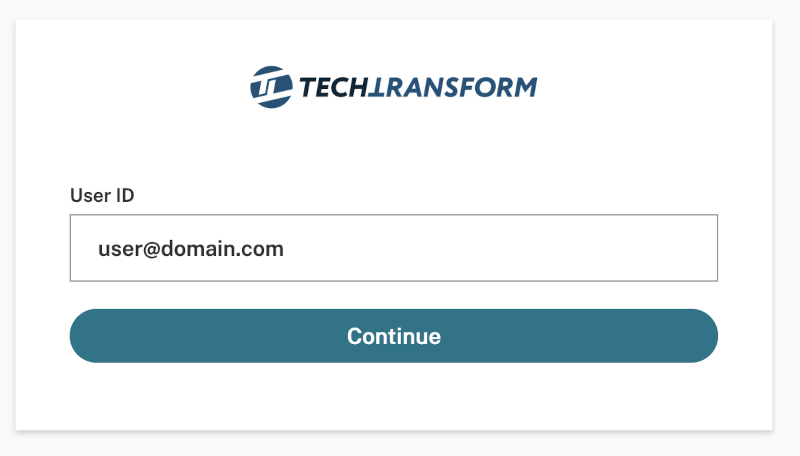Click the User ID label
The width and height of the screenshot is (800, 456).
102,195
